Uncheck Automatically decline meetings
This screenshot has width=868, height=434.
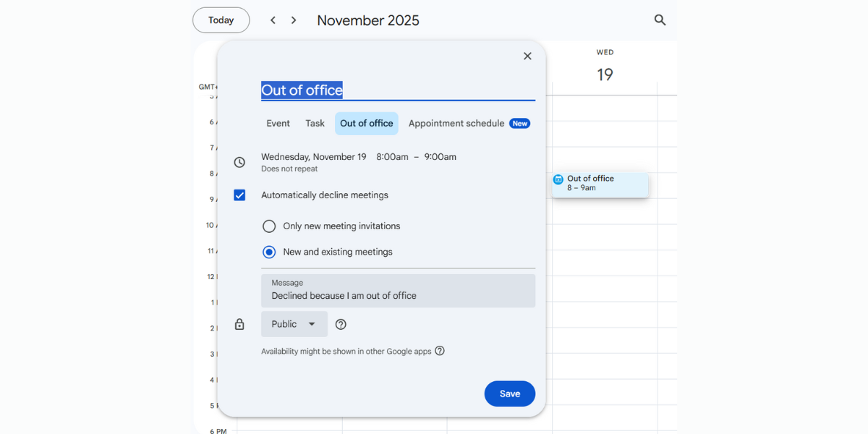239,195
